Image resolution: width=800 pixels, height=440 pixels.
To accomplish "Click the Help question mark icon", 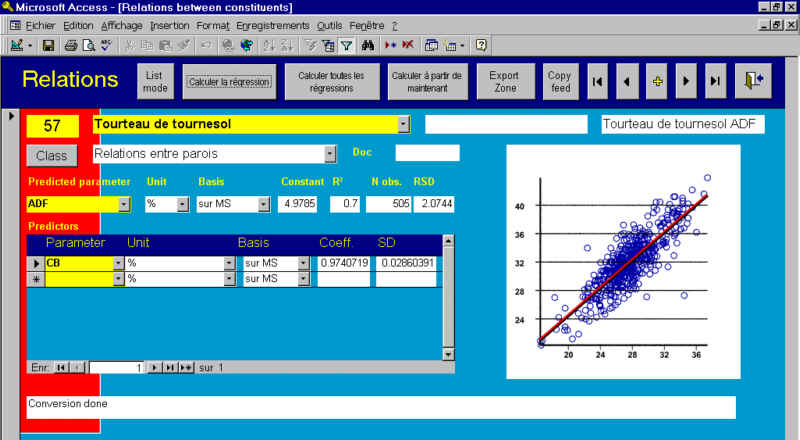I will 481,45.
